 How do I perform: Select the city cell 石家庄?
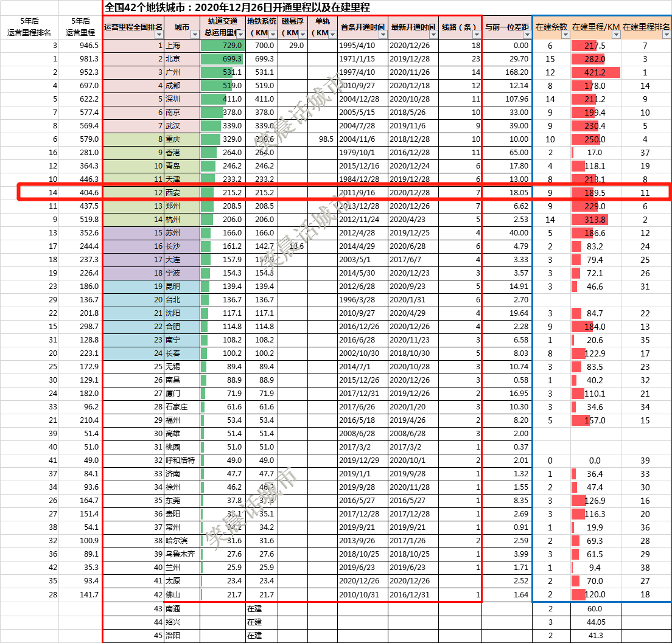point(182,407)
